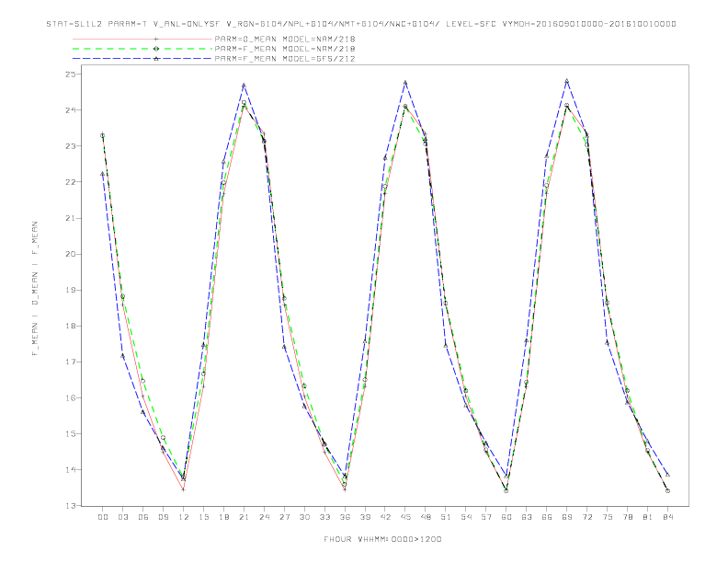Viewport: 728px width, 563px height.
Task: Click x-axis tick label 63
Action: click(x=527, y=517)
